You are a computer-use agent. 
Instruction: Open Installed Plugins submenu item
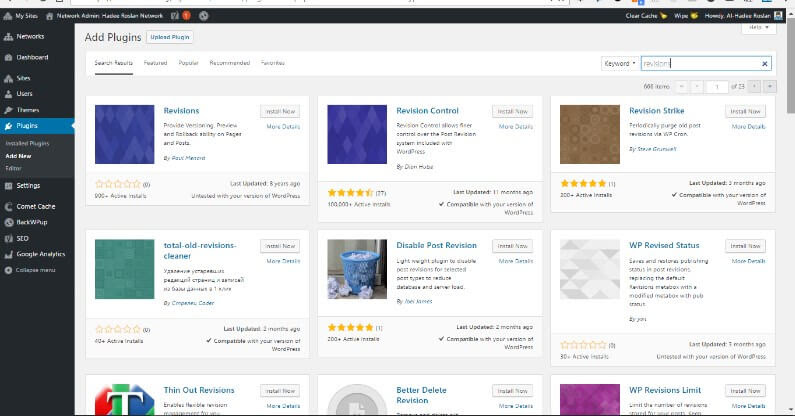coord(27,144)
